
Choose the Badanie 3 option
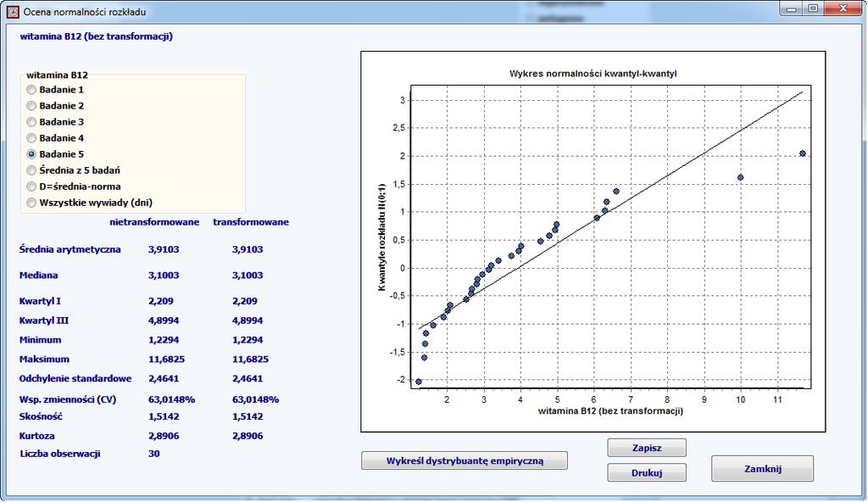[31, 122]
